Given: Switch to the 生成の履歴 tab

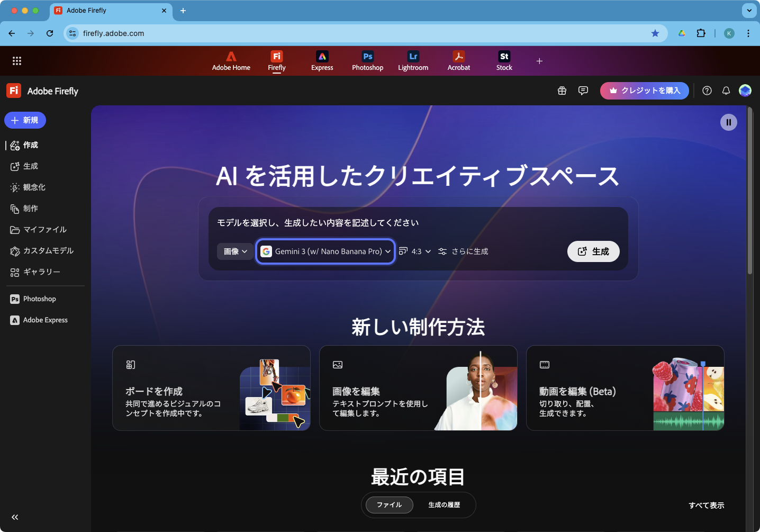Looking at the screenshot, I should pos(444,505).
